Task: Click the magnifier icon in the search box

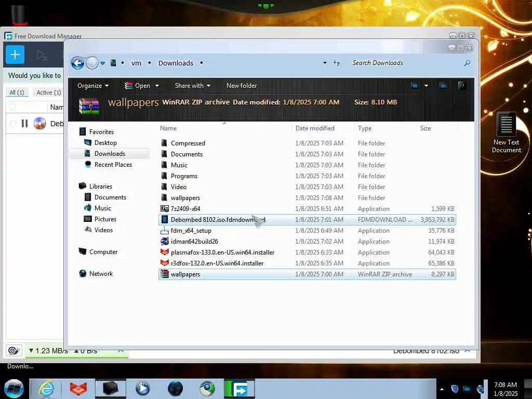Action: 467,63
